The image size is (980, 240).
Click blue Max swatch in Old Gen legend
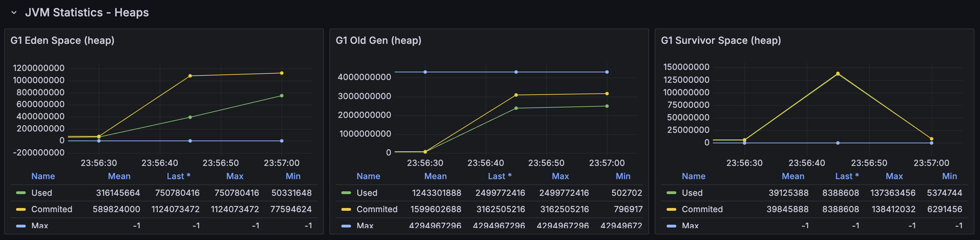(x=346, y=226)
